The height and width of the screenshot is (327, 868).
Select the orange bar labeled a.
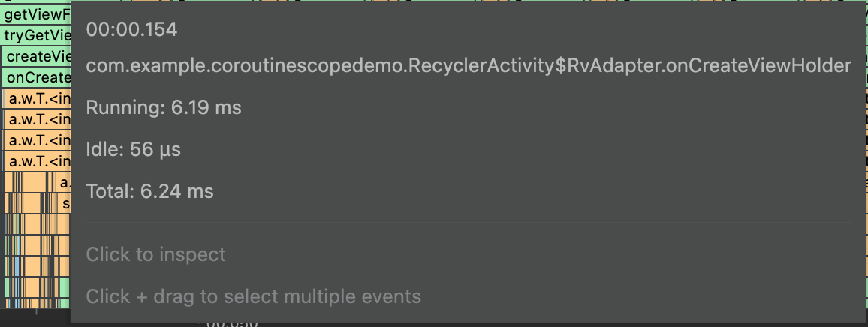coord(65,182)
